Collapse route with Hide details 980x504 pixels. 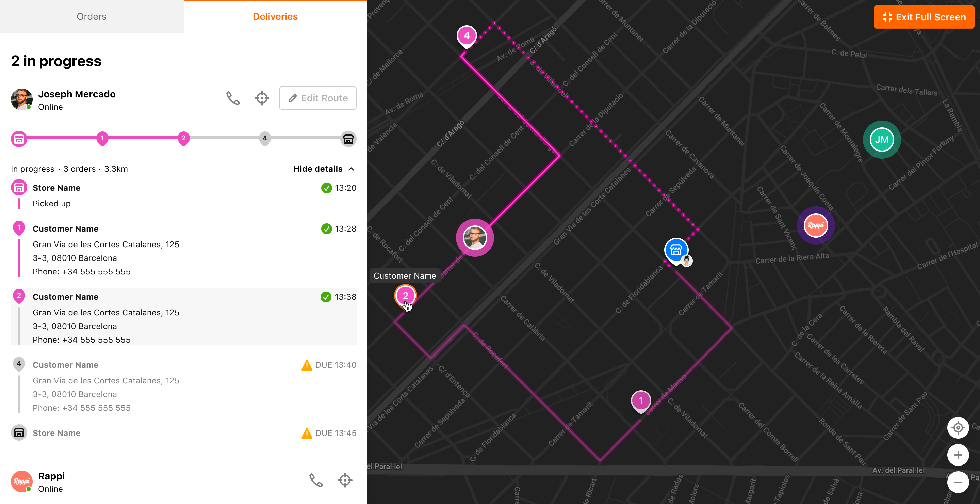click(x=324, y=169)
